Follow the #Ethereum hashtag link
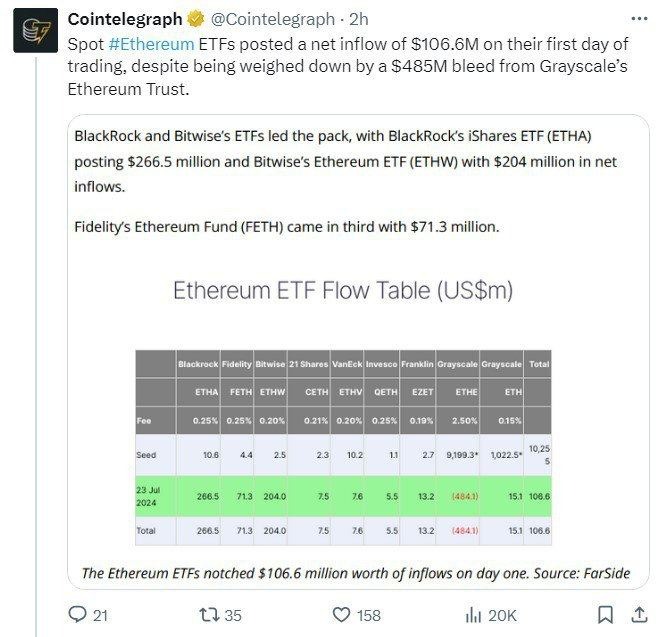Image resolution: width=661 pixels, height=637 pixels. 151,46
